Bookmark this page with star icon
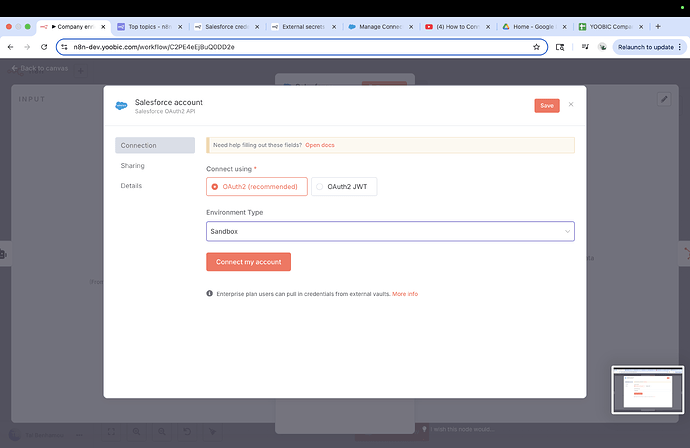The height and width of the screenshot is (448, 690). [536, 47]
